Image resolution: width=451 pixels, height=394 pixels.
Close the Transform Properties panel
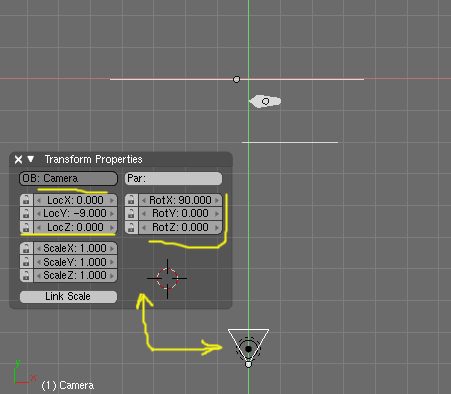18,160
